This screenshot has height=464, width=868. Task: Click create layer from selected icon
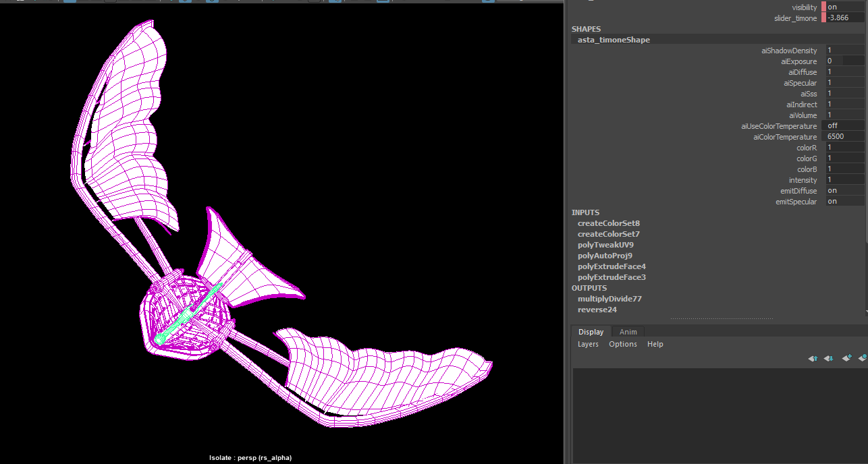coord(863,358)
